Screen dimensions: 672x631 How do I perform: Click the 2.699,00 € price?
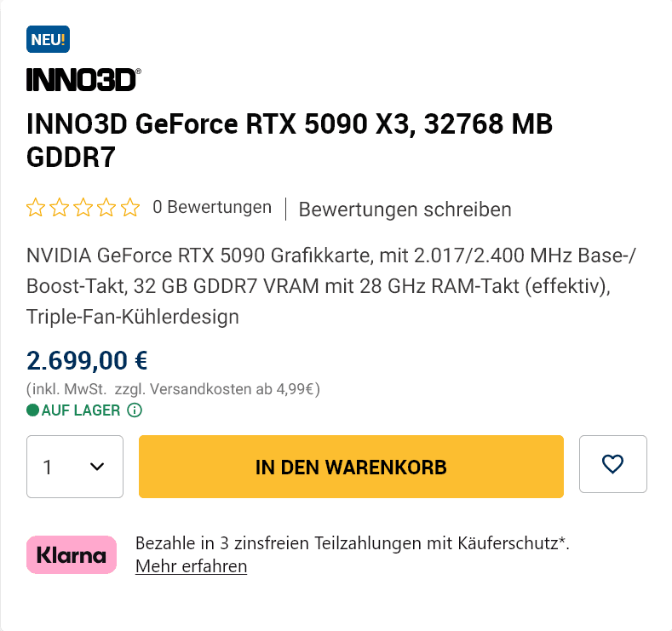coord(88,361)
